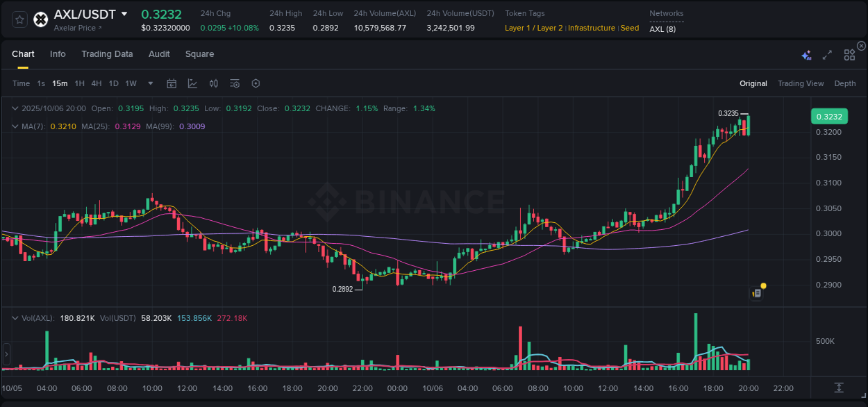Launch the AI assistant sparkle icon
This screenshot has width=868, height=407.
tap(806, 55)
